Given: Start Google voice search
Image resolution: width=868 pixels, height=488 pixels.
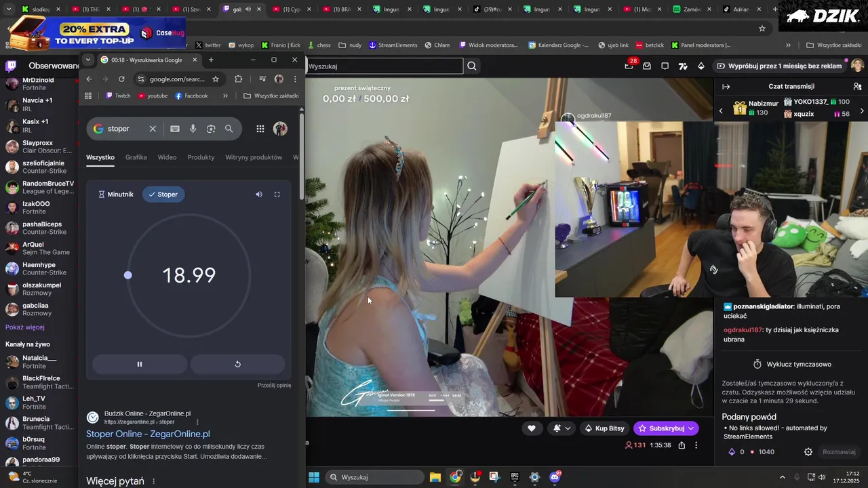Looking at the screenshot, I should pyautogui.click(x=193, y=129).
